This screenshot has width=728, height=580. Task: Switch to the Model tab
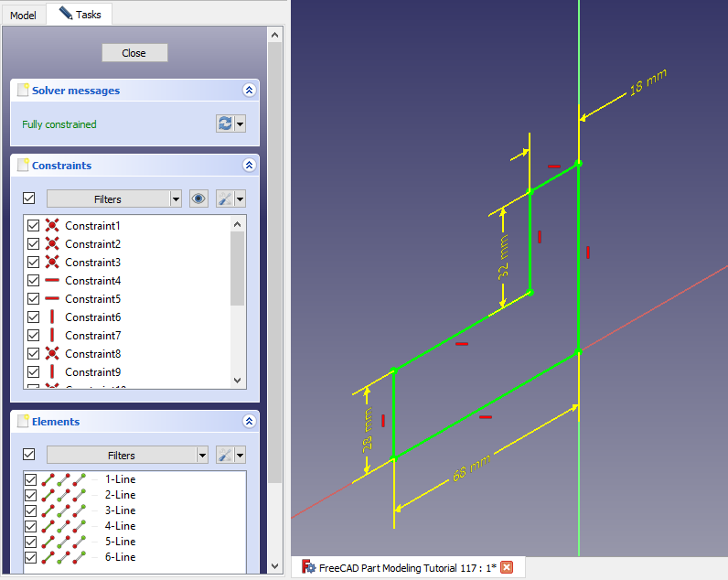point(23,16)
